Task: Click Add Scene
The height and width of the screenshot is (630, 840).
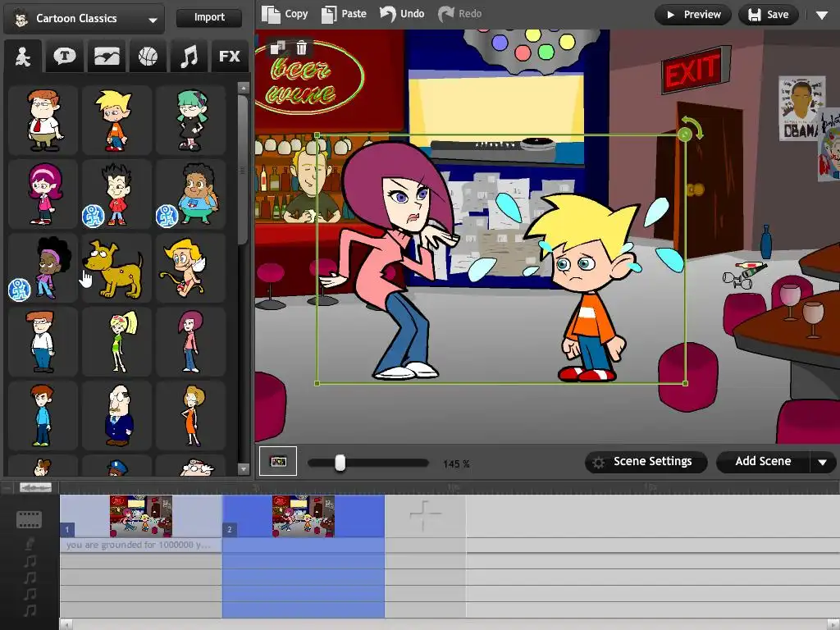Action: (x=763, y=462)
